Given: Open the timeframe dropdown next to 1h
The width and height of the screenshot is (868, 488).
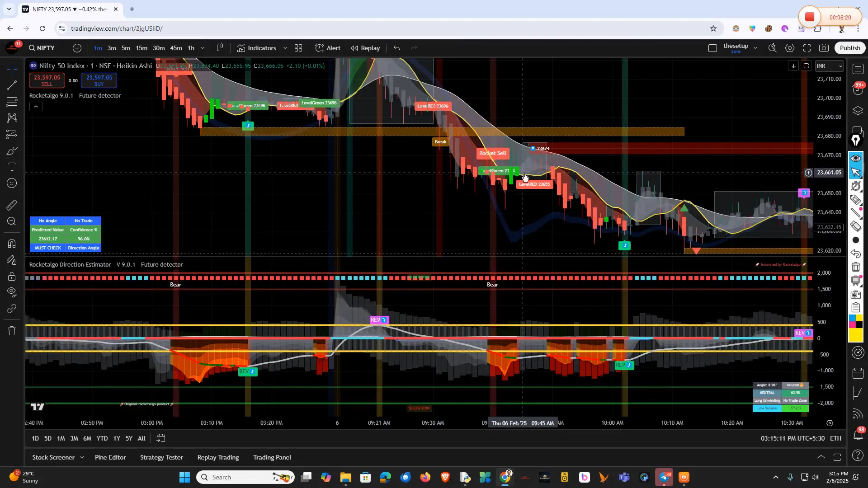Looking at the screenshot, I should coord(203,48).
